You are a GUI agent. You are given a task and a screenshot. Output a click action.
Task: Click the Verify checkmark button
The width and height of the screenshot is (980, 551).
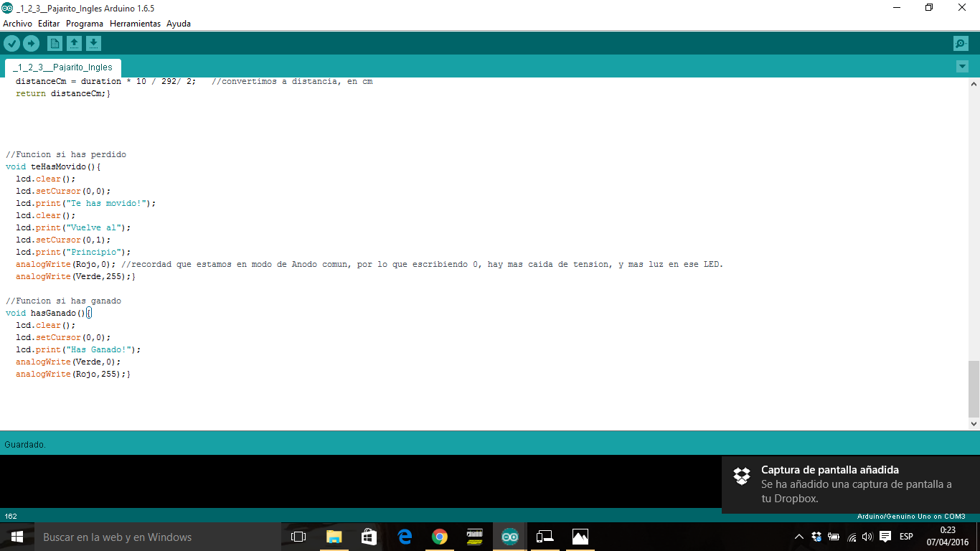point(11,44)
